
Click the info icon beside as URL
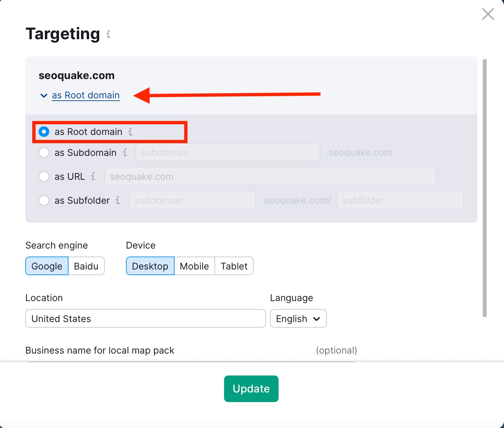point(93,176)
